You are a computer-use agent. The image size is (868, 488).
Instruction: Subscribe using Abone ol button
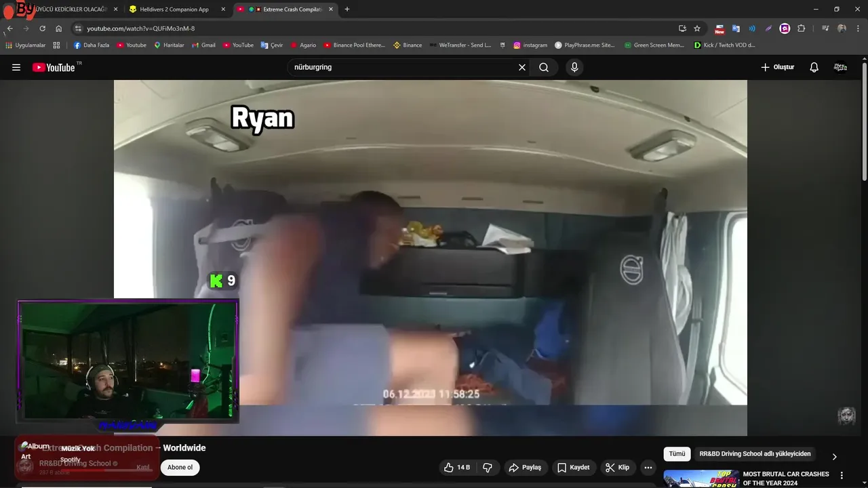[x=180, y=468]
